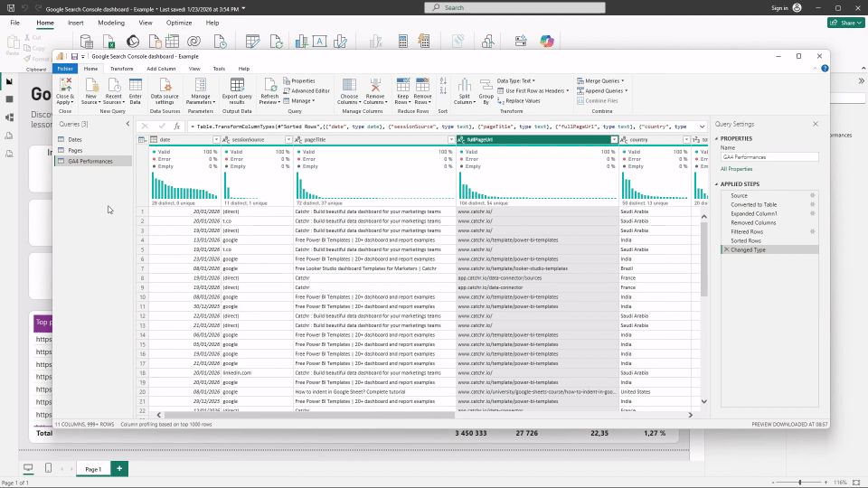Screen dimensions: 868x488
Task: Cancel the formula with the X icon
Action: tap(145, 127)
